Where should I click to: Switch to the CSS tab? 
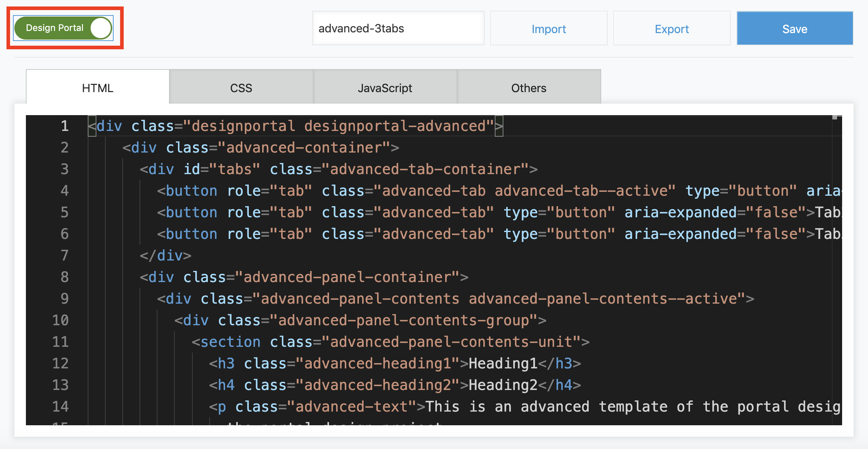click(x=241, y=87)
